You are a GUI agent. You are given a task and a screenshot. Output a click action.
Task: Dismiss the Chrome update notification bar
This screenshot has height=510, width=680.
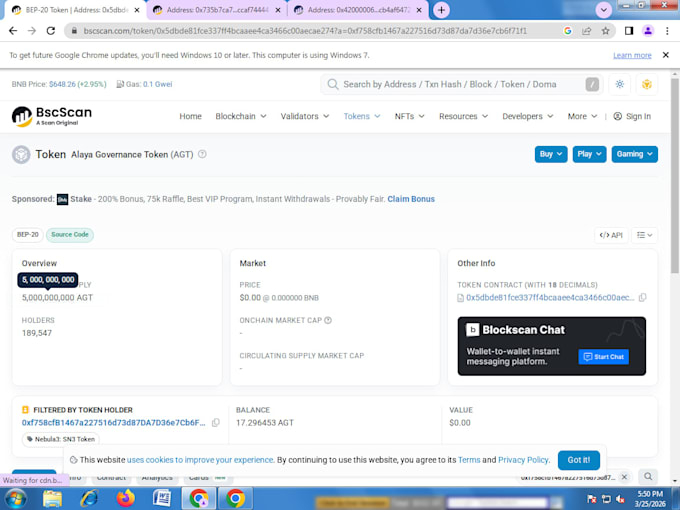(x=666, y=55)
